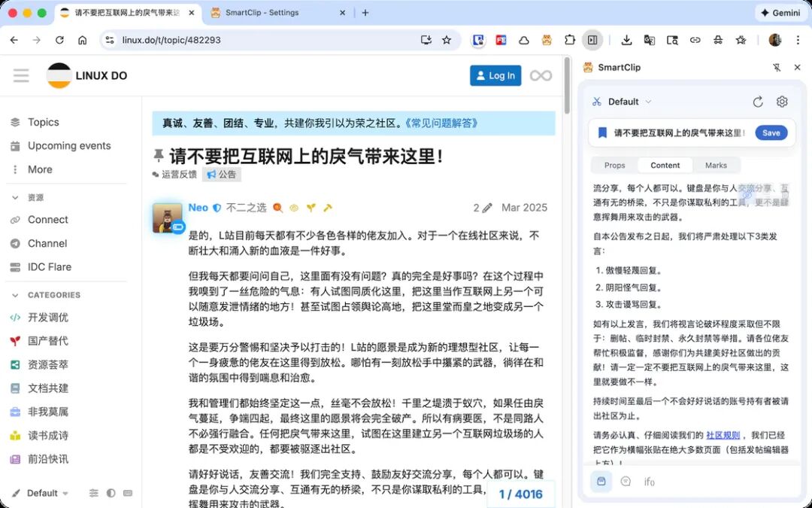Click the scissors icon next to Default
This screenshot has height=508, width=812.
point(598,102)
